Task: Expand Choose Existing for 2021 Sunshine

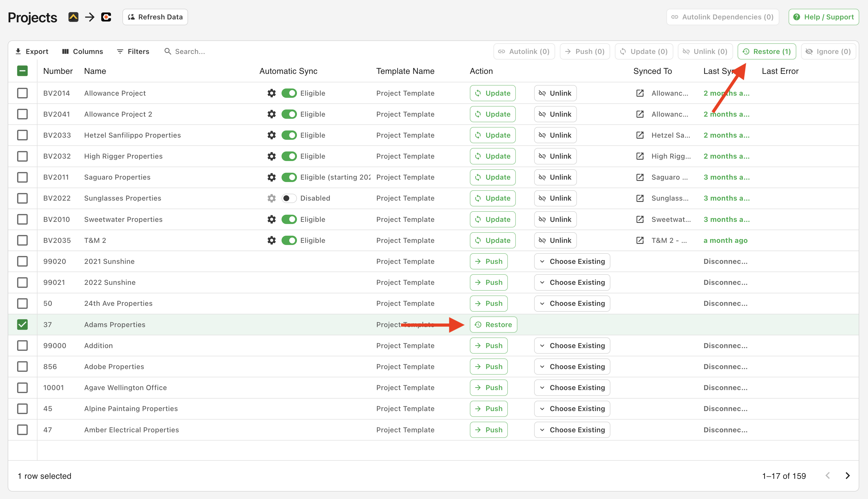Action: [572, 261]
